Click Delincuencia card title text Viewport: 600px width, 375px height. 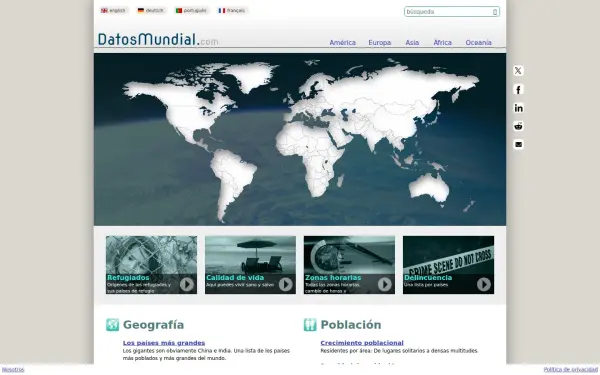pyautogui.click(x=428, y=278)
